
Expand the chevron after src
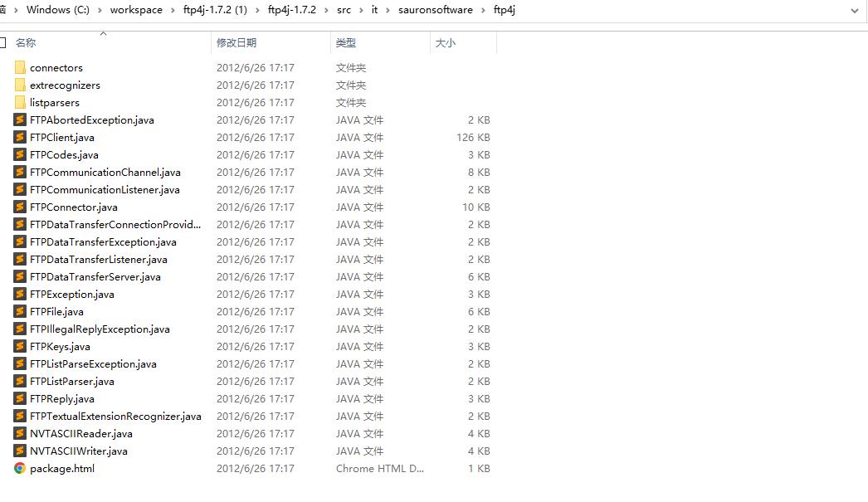[x=361, y=10]
